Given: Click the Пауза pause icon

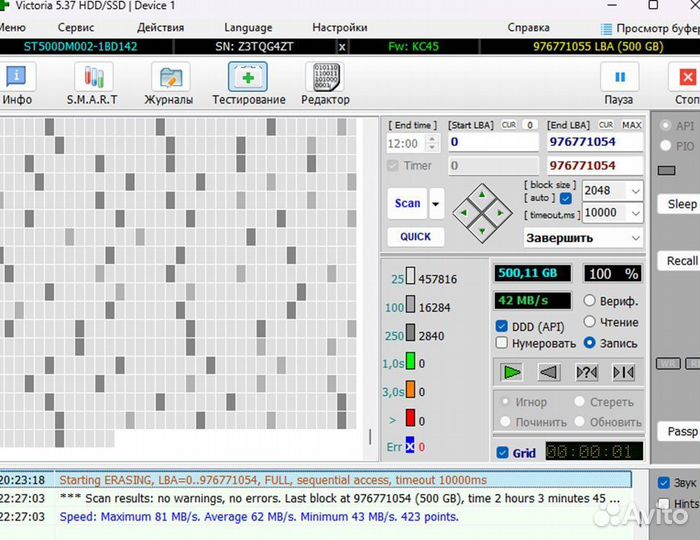Looking at the screenshot, I should point(619,78).
